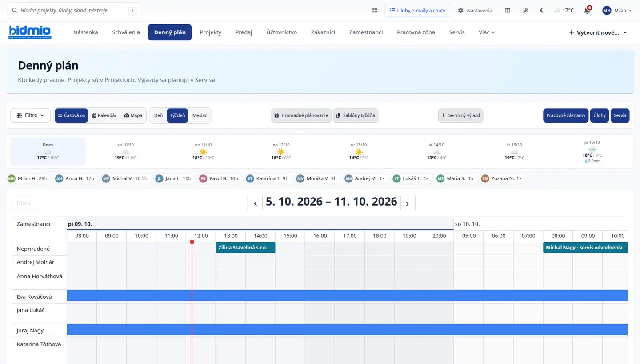Open the QR code scanner icon

pos(375,10)
